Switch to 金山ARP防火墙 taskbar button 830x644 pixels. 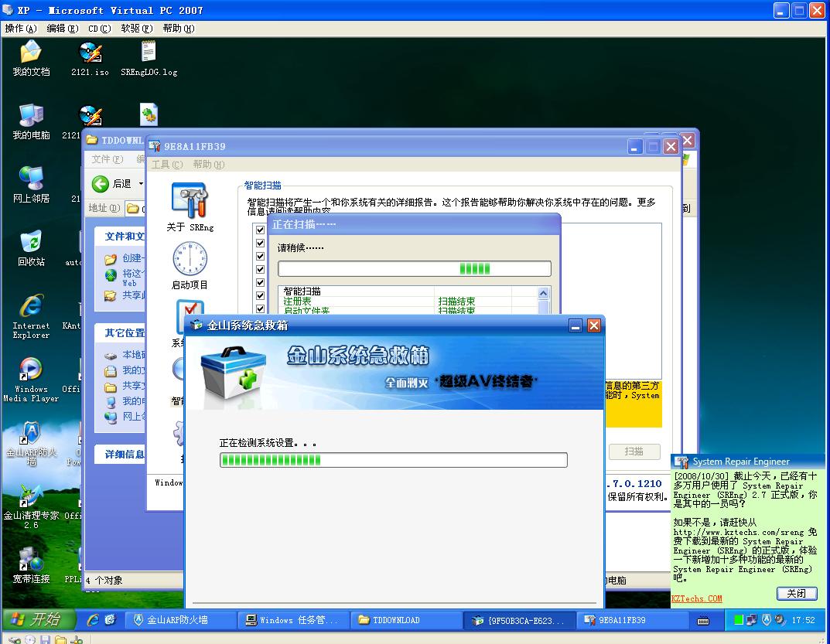[x=180, y=620]
